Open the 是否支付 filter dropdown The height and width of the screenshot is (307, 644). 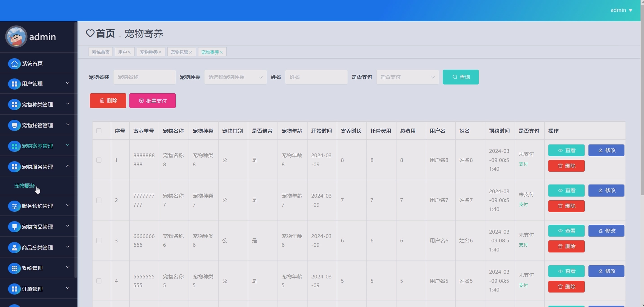click(408, 77)
